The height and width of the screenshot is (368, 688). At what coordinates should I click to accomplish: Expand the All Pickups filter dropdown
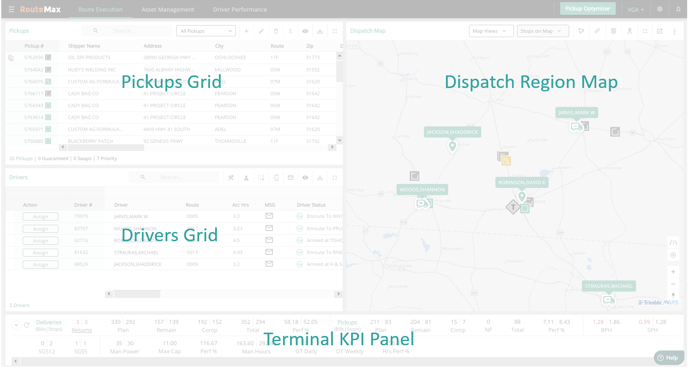[206, 31]
